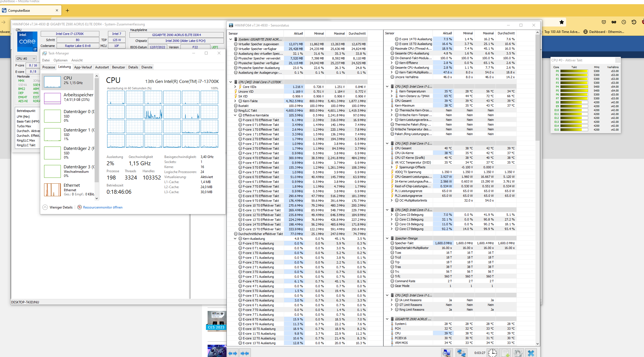The image size is (644, 357).
Task: Click the monitor magnifier summary icon
Action: 446,353
